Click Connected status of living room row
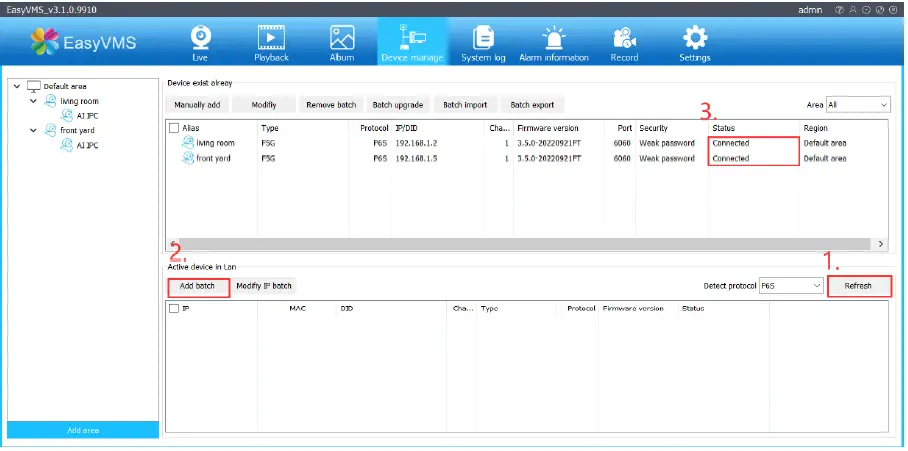This screenshot has height=451, width=908. click(x=731, y=143)
